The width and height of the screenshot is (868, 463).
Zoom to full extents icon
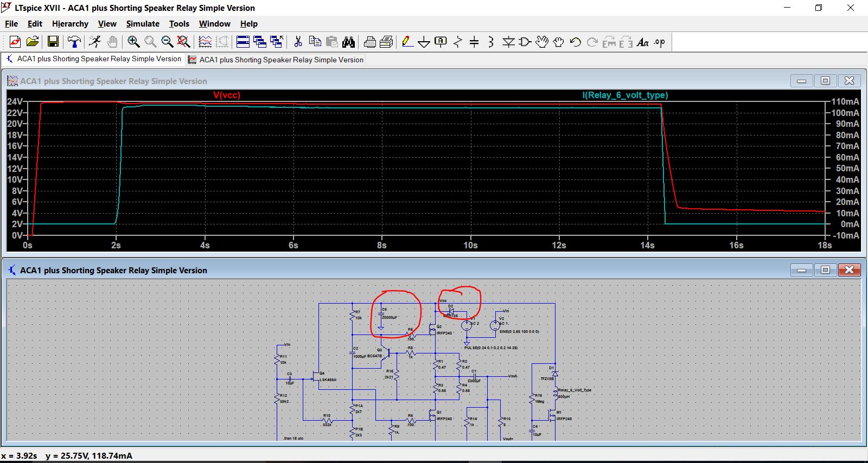pyautogui.click(x=184, y=42)
